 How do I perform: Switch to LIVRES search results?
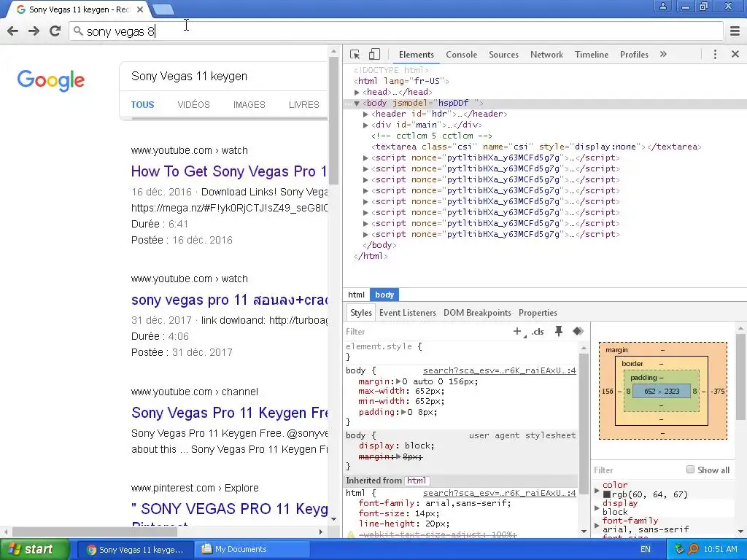coord(304,105)
